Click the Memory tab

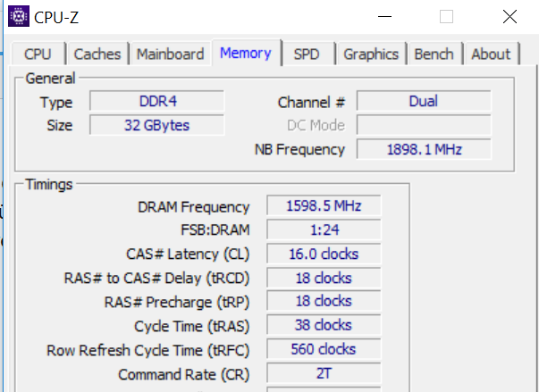coord(246,53)
